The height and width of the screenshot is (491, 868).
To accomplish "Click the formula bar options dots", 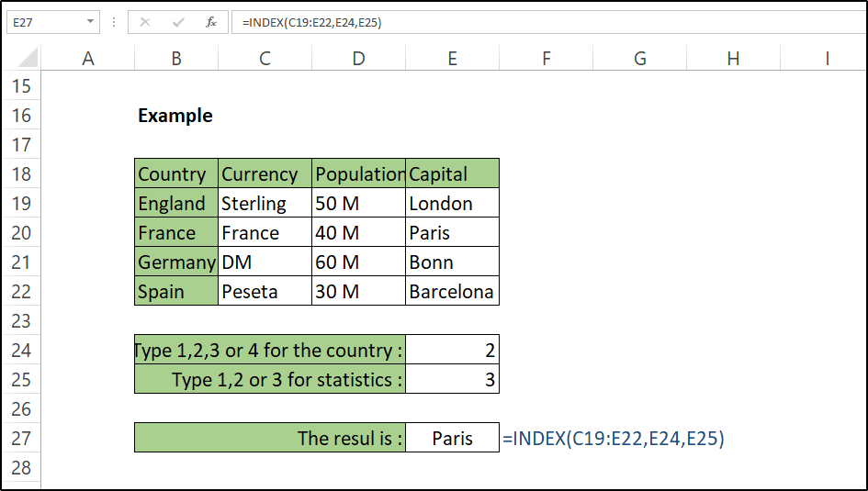I will coord(114,22).
